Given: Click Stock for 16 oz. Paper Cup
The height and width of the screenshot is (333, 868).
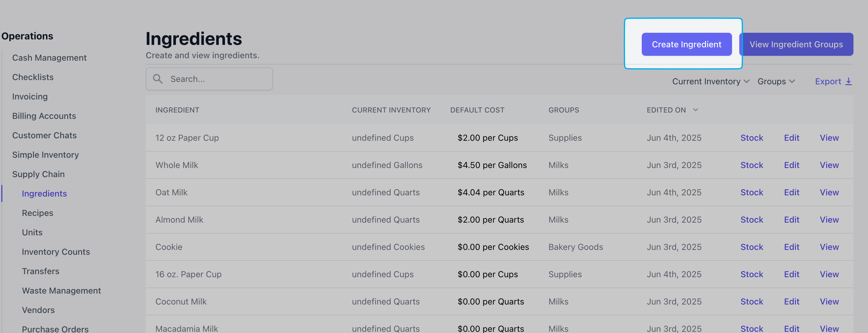Looking at the screenshot, I should [x=751, y=274].
